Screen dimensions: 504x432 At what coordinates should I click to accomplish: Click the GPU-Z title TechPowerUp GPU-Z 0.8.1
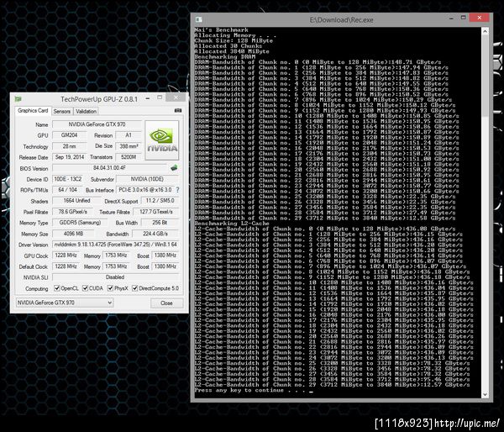coord(99,99)
